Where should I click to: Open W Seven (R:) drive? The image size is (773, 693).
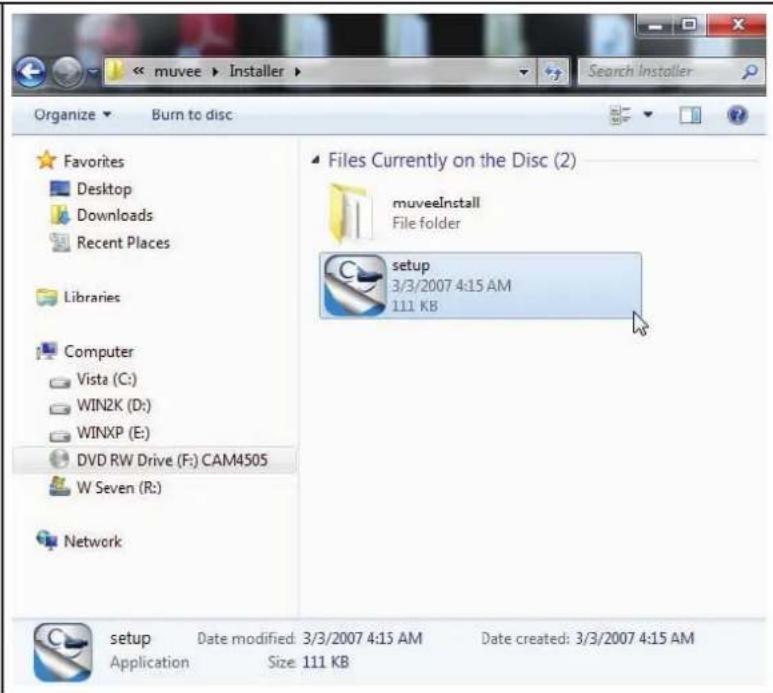point(119,488)
